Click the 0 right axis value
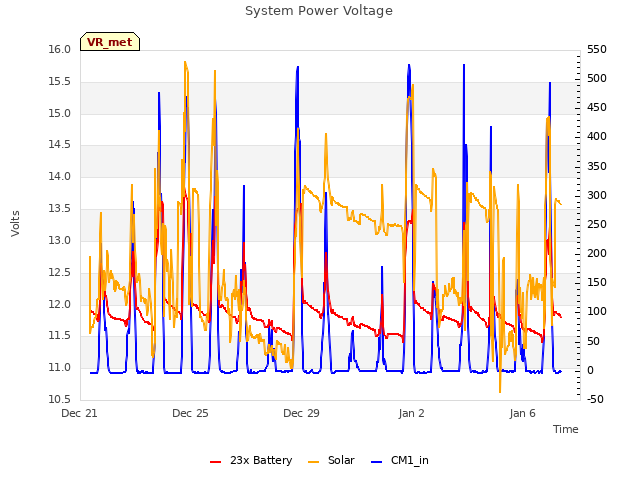Image resolution: width=640 pixels, height=480 pixels. [x=590, y=371]
